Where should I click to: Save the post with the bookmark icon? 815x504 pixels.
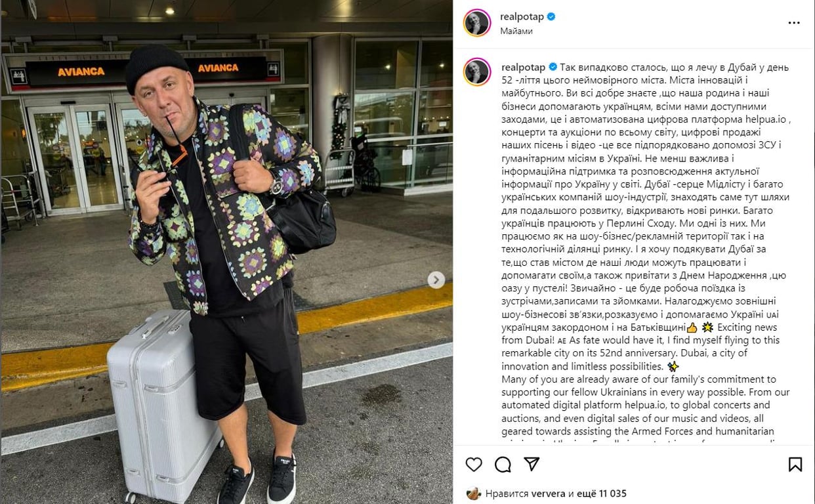click(x=795, y=465)
